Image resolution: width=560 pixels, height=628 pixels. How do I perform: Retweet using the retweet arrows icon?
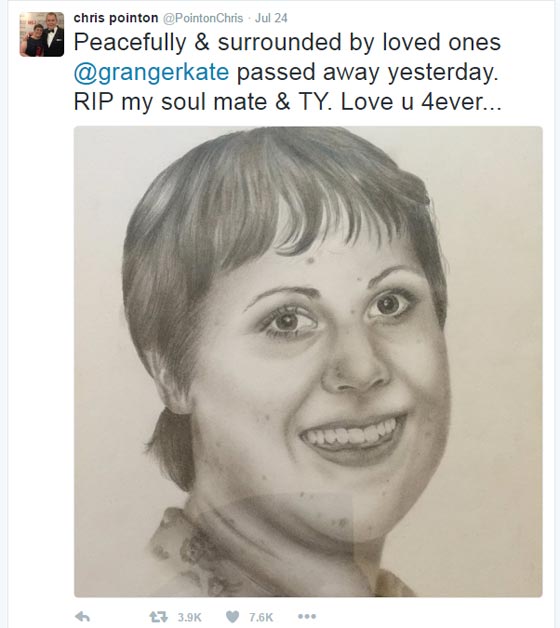(x=158, y=617)
